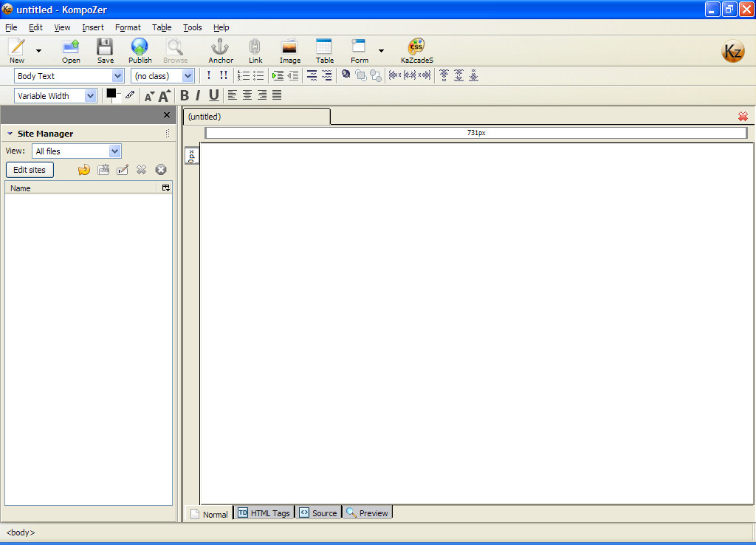756x545 pixels.
Task: Open the Tools menu
Action: [x=193, y=27]
